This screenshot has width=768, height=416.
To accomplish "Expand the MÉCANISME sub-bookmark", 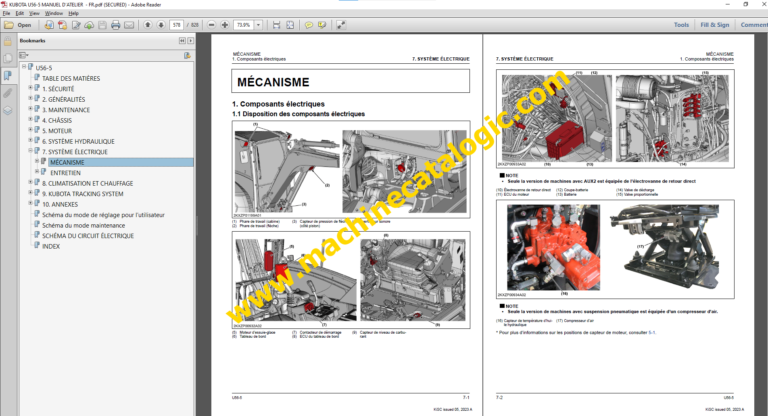I will [x=37, y=161].
